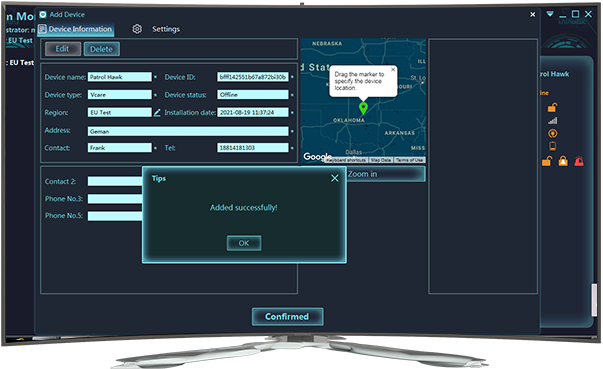Click the bottom-row orange disarm padlock icon
603x369 pixels.
tap(547, 161)
